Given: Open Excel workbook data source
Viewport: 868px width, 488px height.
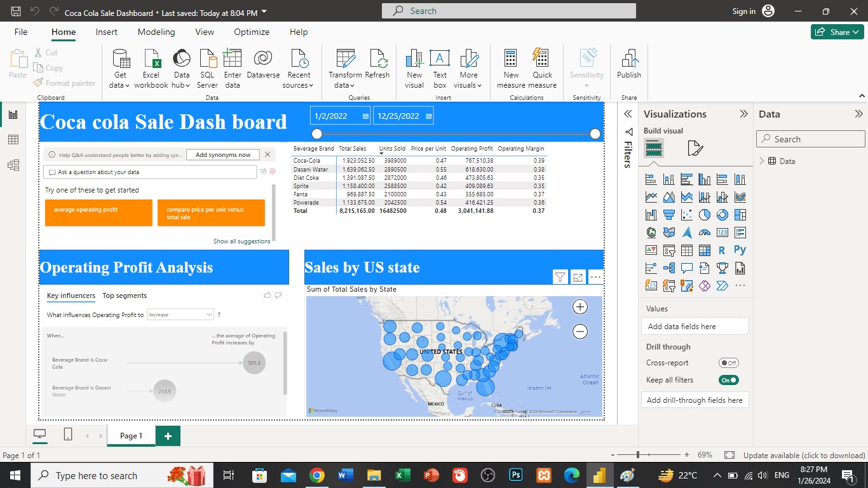Looking at the screenshot, I should (x=151, y=69).
